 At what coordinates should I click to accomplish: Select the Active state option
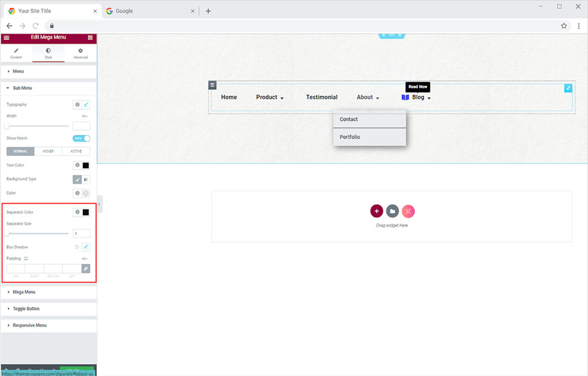coord(76,152)
